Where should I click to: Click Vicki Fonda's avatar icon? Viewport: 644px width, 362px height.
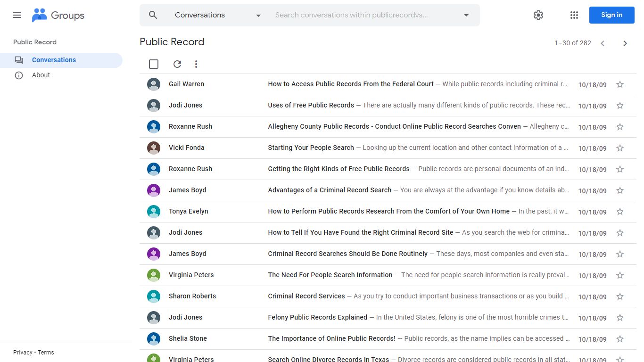154,148
